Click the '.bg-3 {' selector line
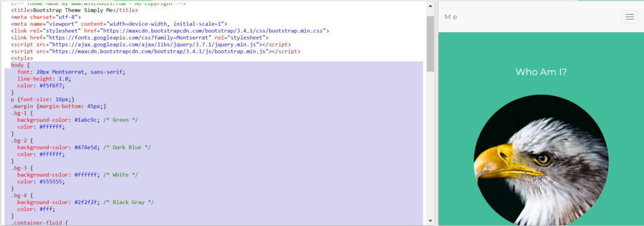Screen dimensions: 644x226 [22, 168]
